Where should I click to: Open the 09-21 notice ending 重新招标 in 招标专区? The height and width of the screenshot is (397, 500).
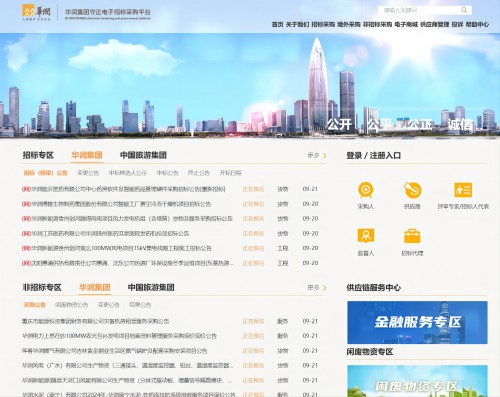[x=123, y=189]
